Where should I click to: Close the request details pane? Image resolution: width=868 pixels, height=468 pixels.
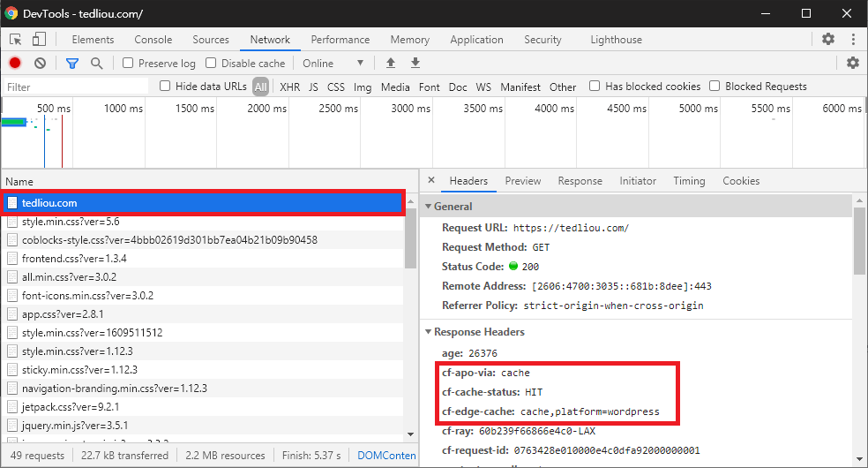(x=431, y=180)
